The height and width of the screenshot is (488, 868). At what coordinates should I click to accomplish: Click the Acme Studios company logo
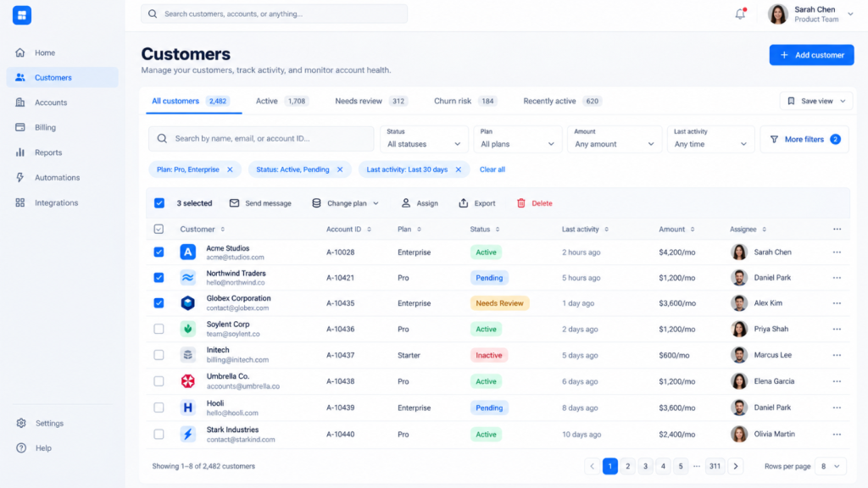click(187, 252)
